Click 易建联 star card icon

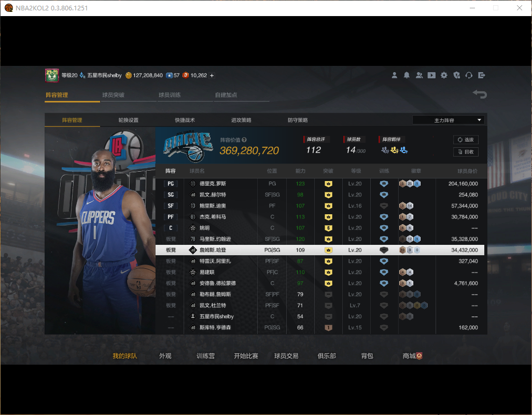click(x=193, y=272)
